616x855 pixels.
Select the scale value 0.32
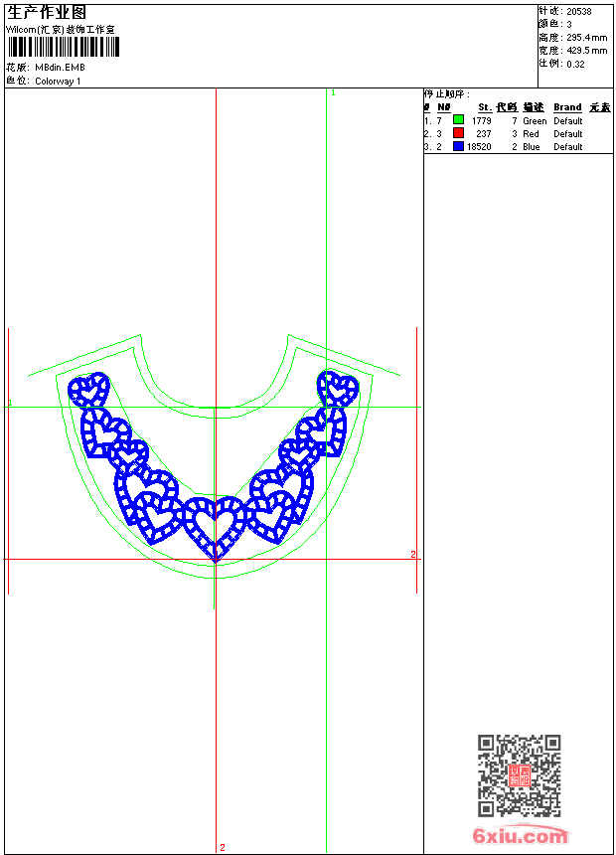point(575,64)
